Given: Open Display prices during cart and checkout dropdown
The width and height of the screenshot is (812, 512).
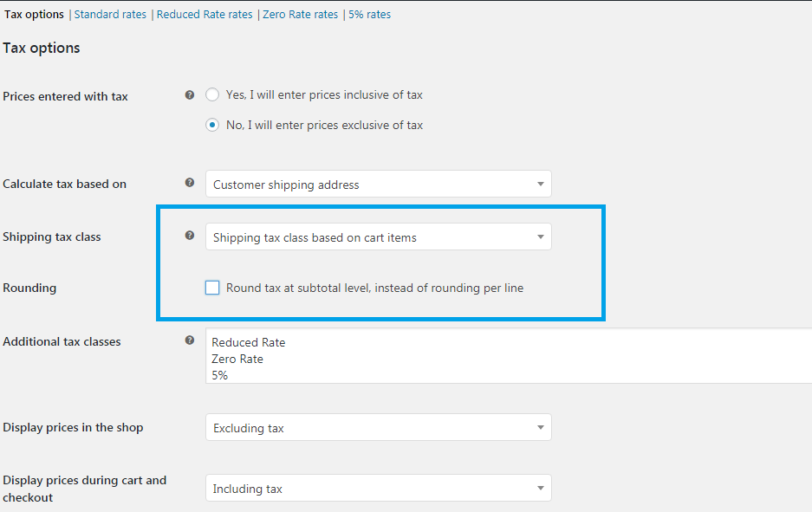Looking at the screenshot, I should click(379, 488).
